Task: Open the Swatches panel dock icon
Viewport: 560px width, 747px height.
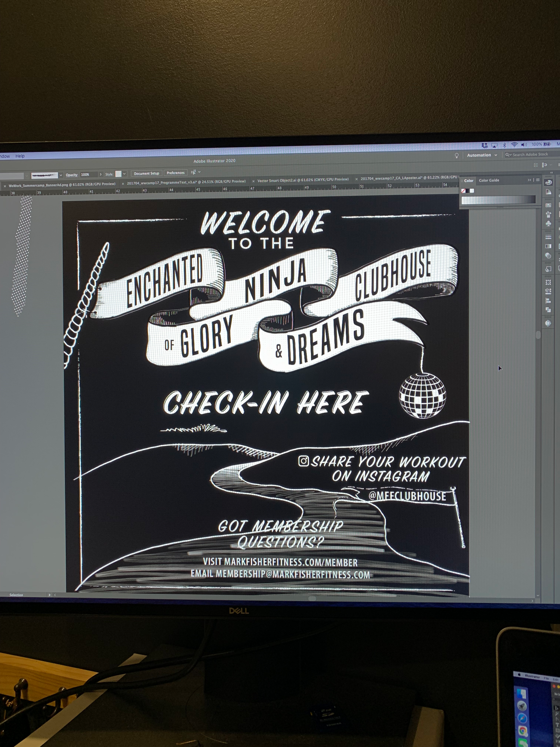Action: click(x=549, y=205)
